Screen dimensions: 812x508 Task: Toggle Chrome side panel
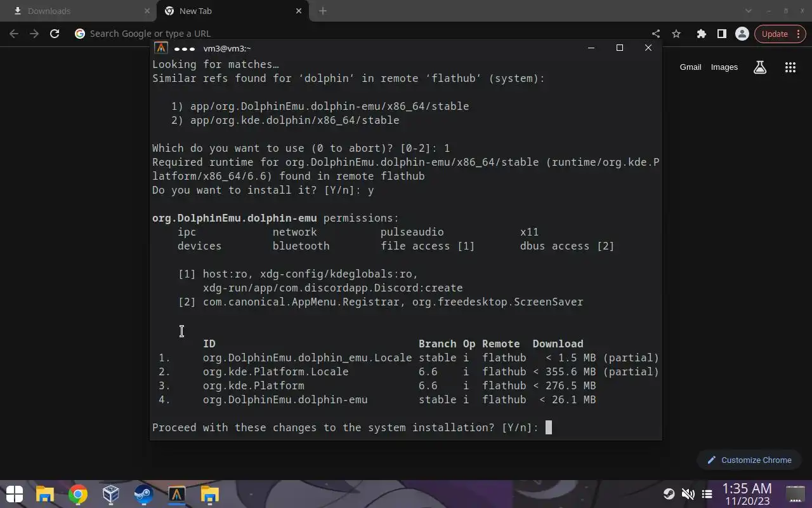721,34
